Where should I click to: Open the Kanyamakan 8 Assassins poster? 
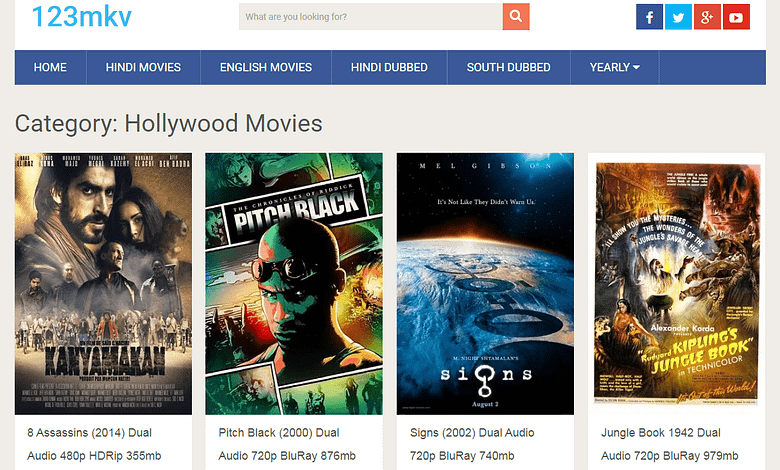[x=103, y=283]
